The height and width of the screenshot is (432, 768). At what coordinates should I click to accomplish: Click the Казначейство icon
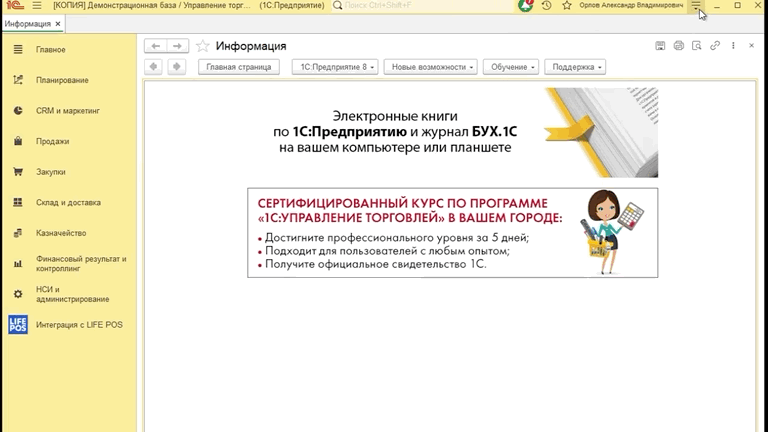pos(18,233)
